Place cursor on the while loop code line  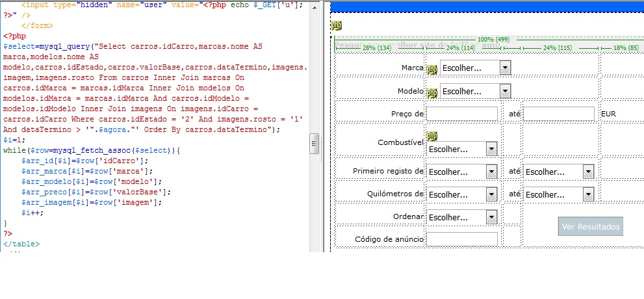(x=91, y=150)
